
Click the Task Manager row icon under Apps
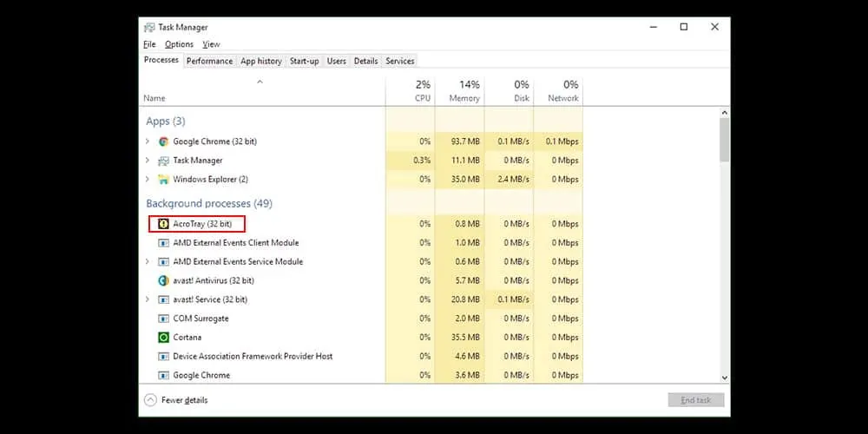163,161
